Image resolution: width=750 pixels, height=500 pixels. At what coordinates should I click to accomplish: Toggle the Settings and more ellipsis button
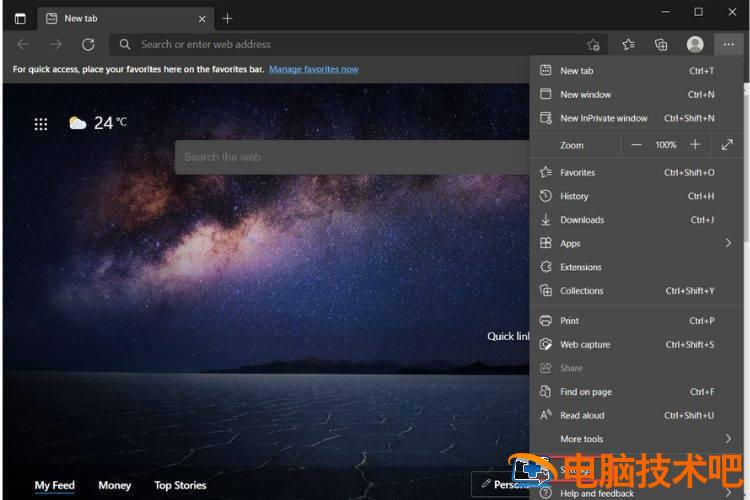click(728, 44)
